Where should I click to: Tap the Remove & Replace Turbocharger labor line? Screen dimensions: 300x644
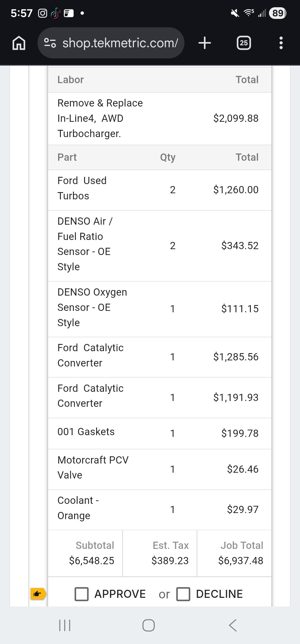pyautogui.click(x=159, y=118)
